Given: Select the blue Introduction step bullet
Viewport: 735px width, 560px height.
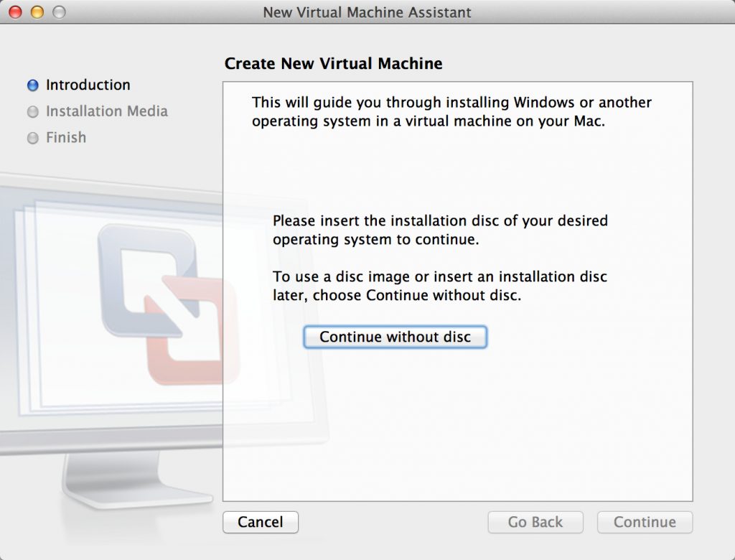Looking at the screenshot, I should click(x=33, y=85).
